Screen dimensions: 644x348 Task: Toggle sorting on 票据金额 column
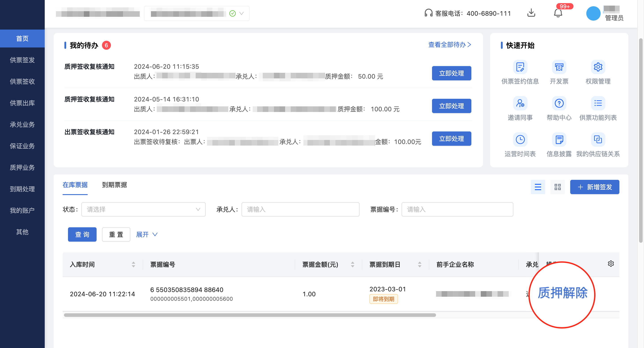click(352, 264)
